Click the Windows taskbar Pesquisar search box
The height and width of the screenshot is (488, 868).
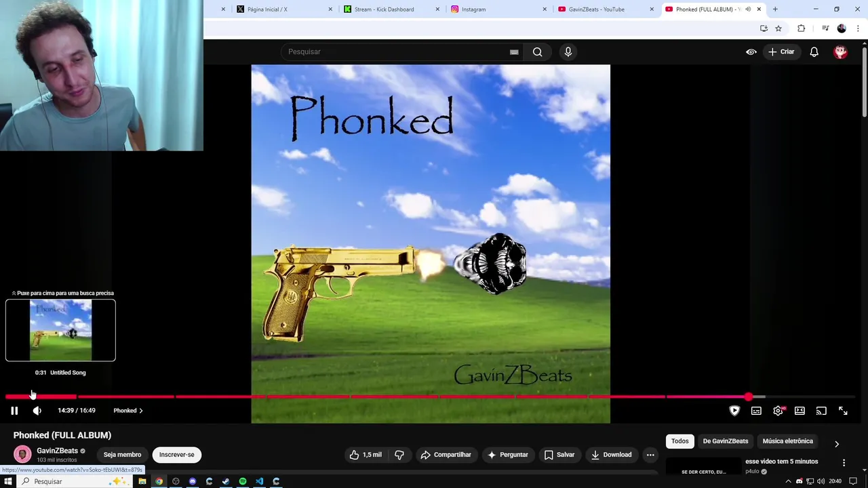tap(75, 482)
